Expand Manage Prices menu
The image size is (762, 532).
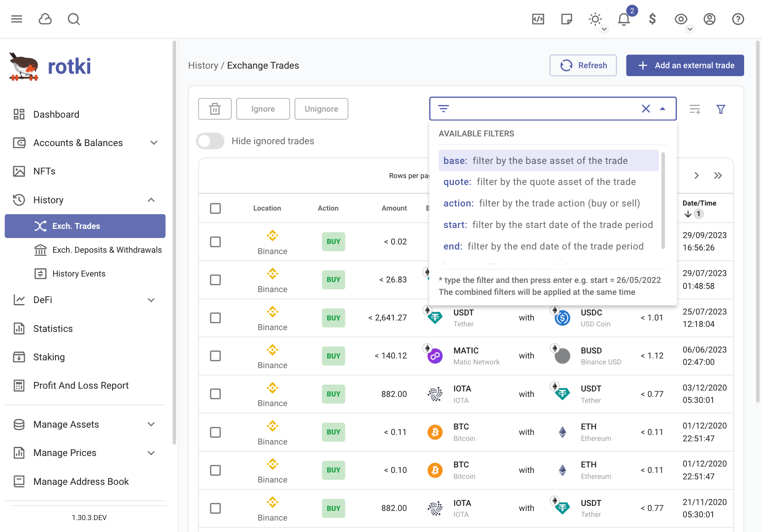151,453
